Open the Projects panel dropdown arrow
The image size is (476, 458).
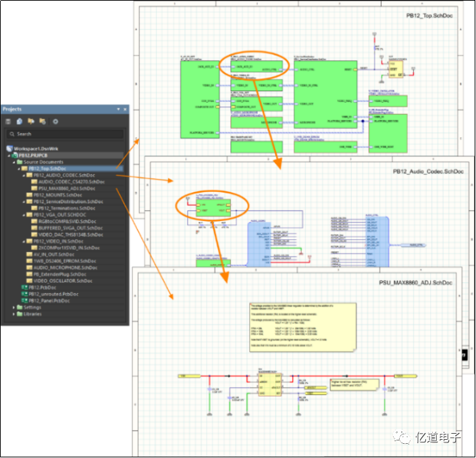[117, 109]
